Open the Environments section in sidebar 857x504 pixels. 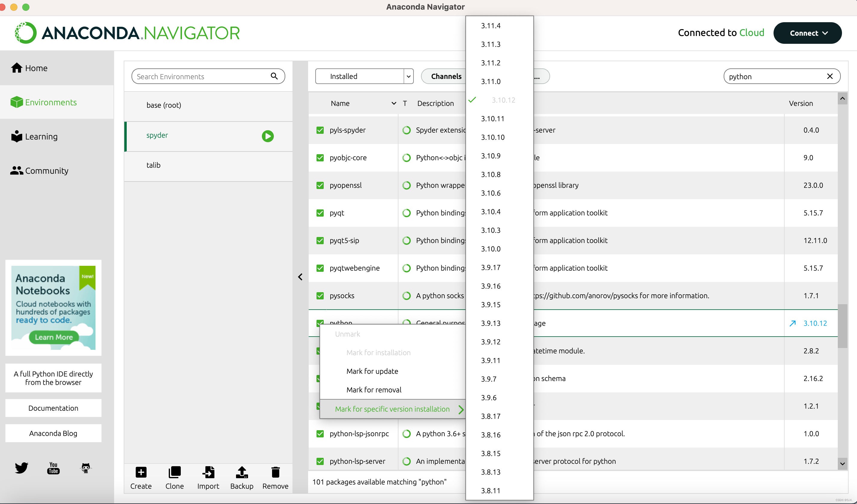(50, 102)
